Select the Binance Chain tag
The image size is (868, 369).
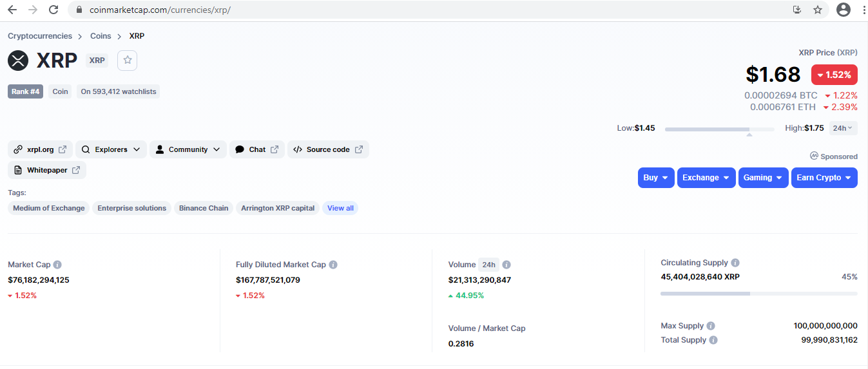(x=204, y=208)
